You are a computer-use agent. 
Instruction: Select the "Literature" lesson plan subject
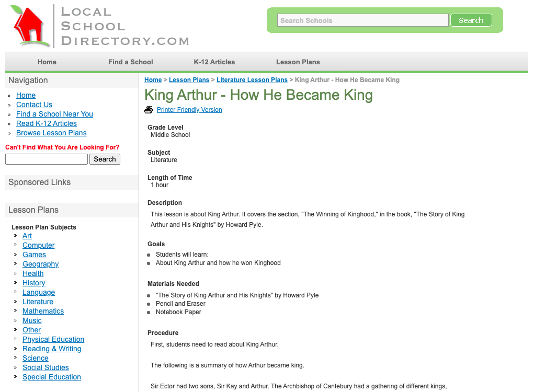coord(38,302)
